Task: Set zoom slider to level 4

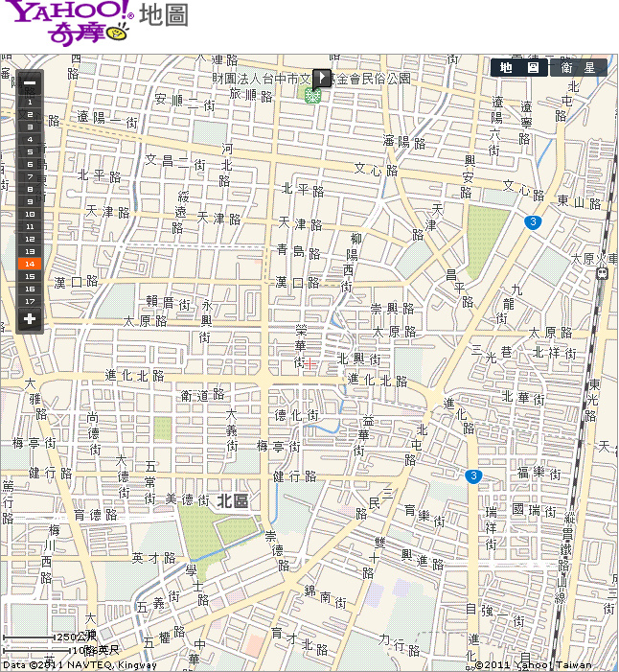Action: point(30,139)
